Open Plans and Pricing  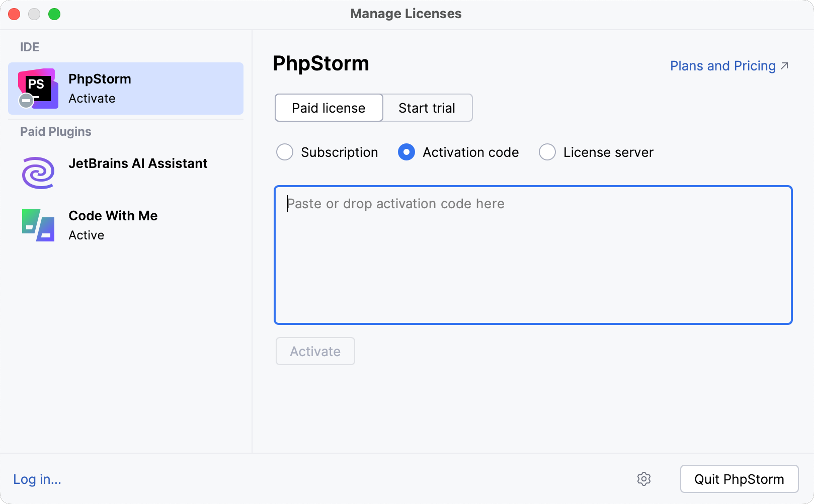click(x=722, y=65)
